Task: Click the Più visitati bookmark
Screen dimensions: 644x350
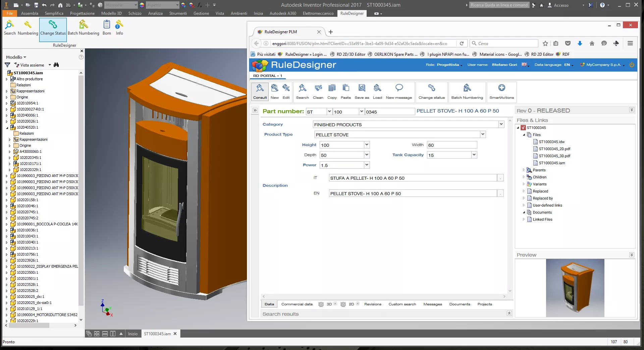Action: (x=263, y=54)
